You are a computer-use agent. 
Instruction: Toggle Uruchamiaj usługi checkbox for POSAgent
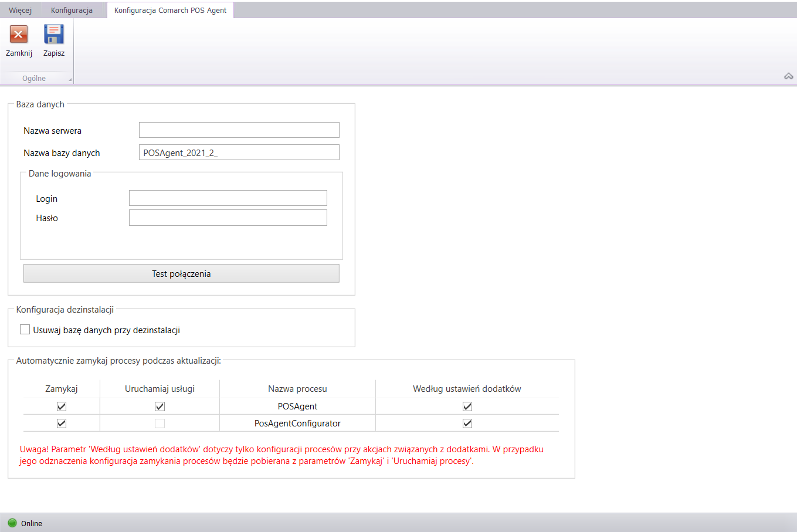[x=160, y=406]
